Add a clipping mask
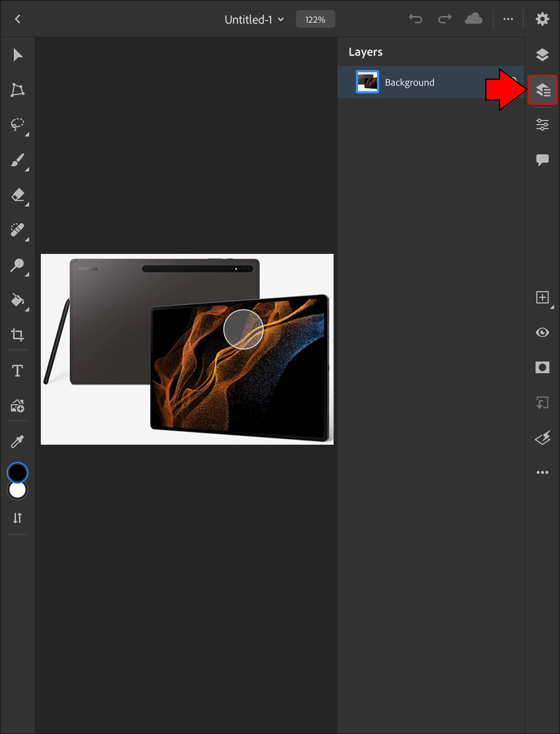 (542, 403)
